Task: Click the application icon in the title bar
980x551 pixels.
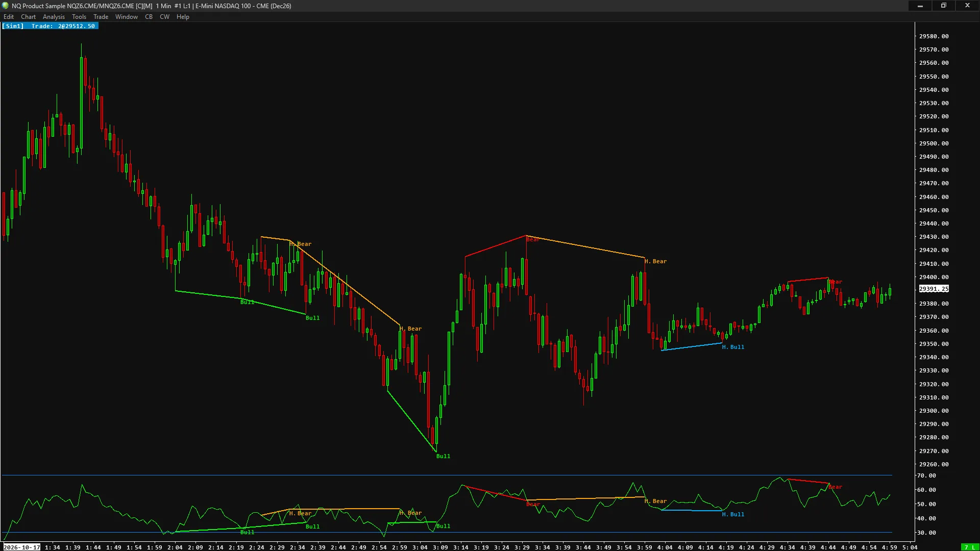Action: [6, 6]
